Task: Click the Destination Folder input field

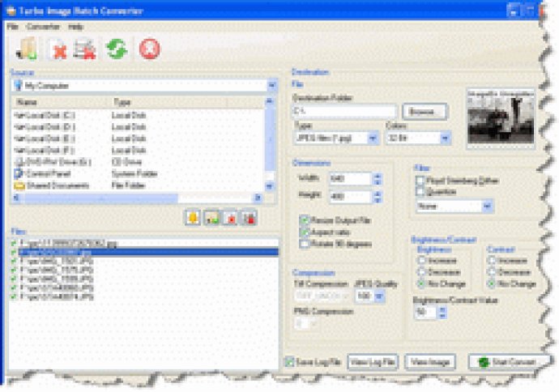Action: 344,112
